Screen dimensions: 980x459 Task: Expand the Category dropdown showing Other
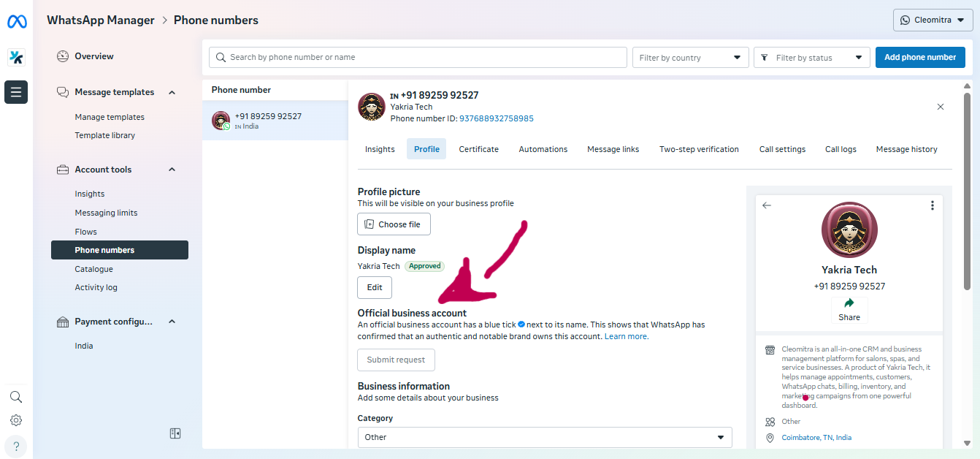coord(544,437)
